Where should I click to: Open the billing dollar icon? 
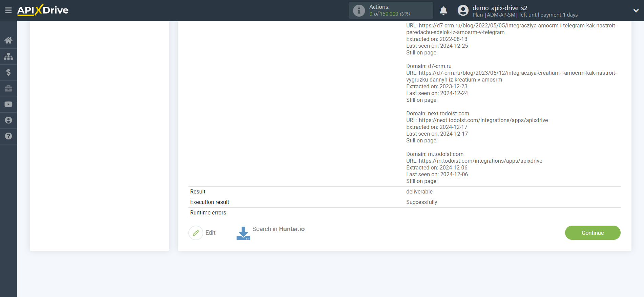point(8,72)
